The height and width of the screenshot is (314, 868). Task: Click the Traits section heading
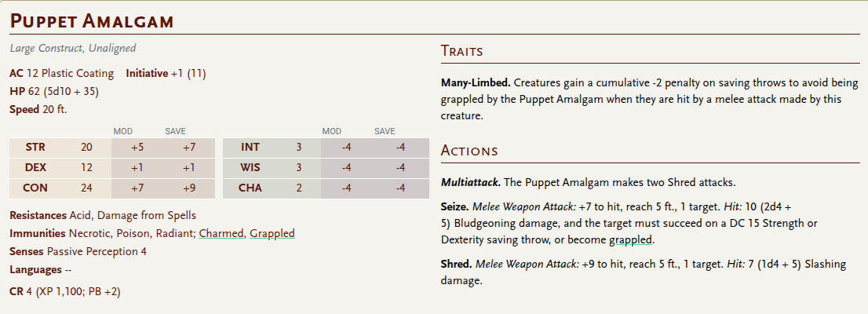tap(461, 51)
